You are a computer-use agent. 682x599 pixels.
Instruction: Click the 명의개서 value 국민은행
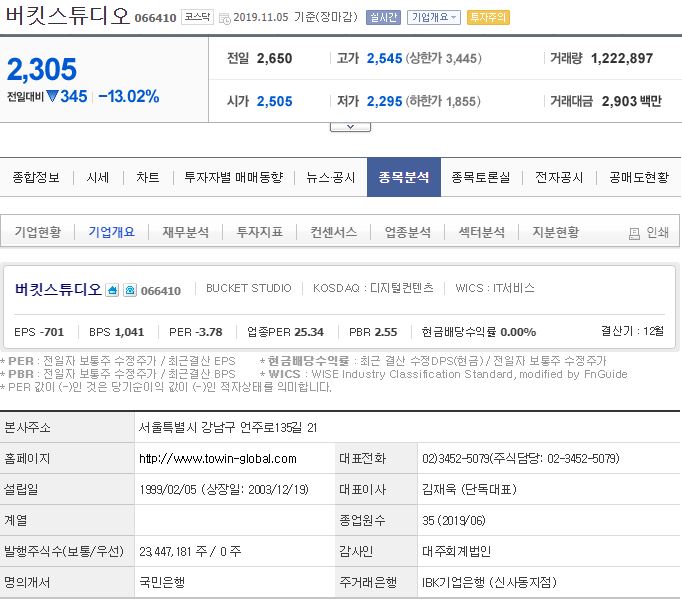(162, 583)
